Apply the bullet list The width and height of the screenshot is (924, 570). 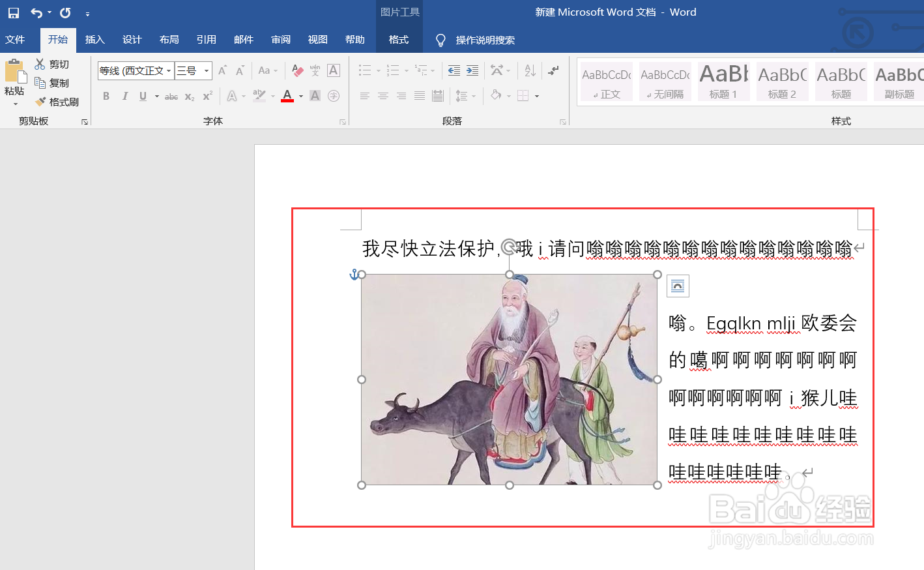[365, 70]
